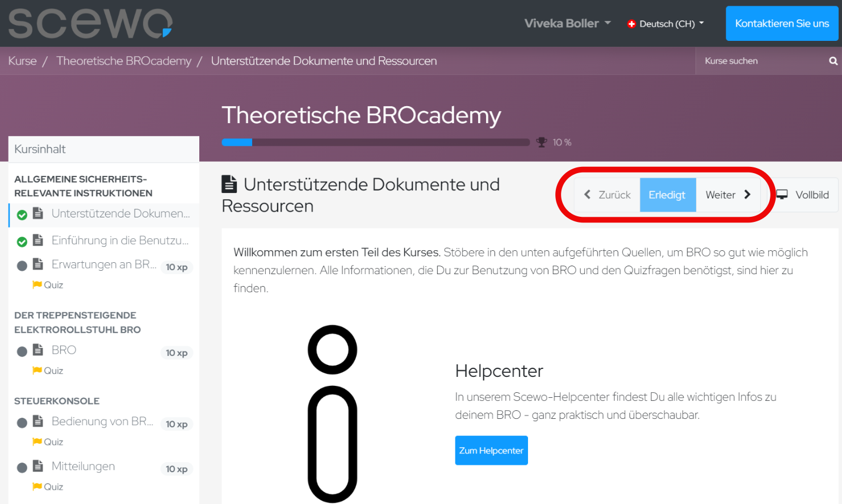Click the Scewo logo
Image resolution: width=842 pixels, height=504 pixels.
90,23
